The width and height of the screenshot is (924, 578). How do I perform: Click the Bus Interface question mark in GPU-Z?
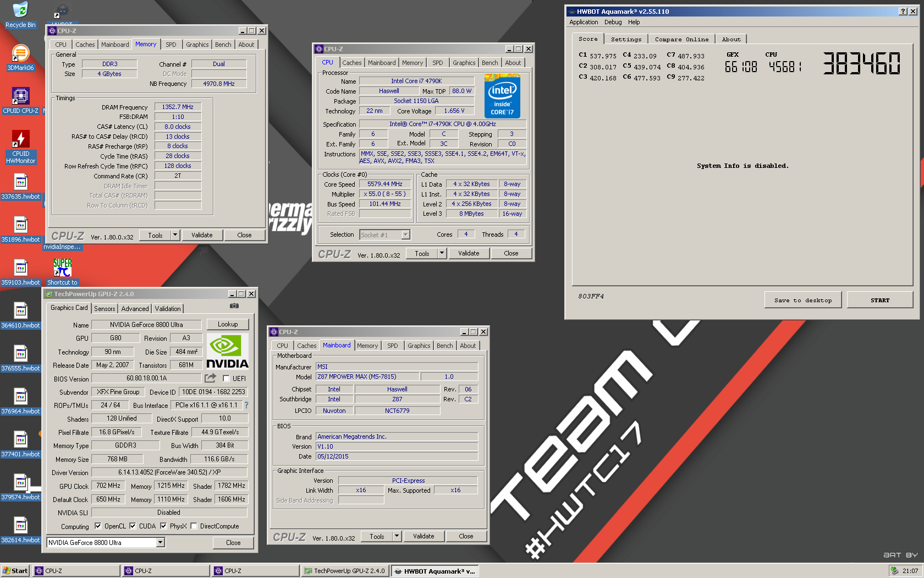246,405
